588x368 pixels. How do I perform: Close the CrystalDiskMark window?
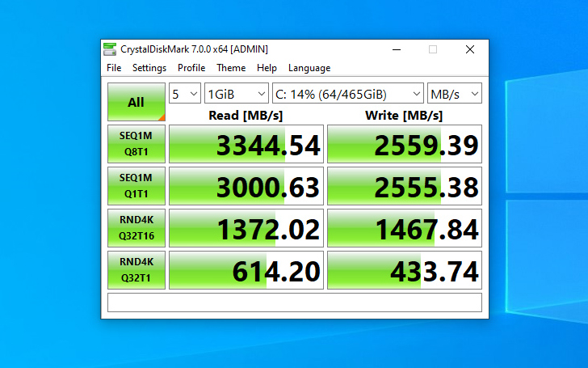click(470, 49)
